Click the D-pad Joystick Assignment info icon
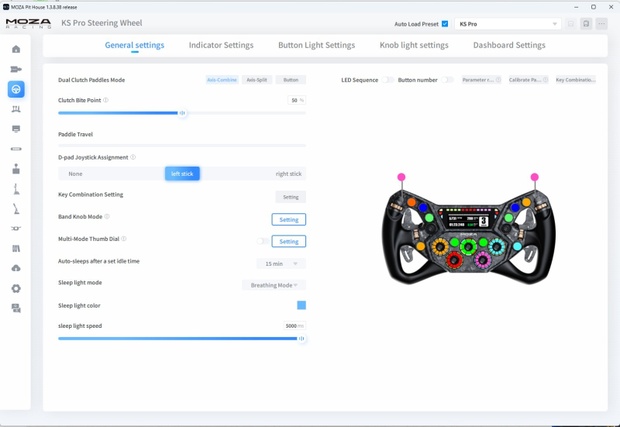This screenshot has height=427, width=620. 133,157
